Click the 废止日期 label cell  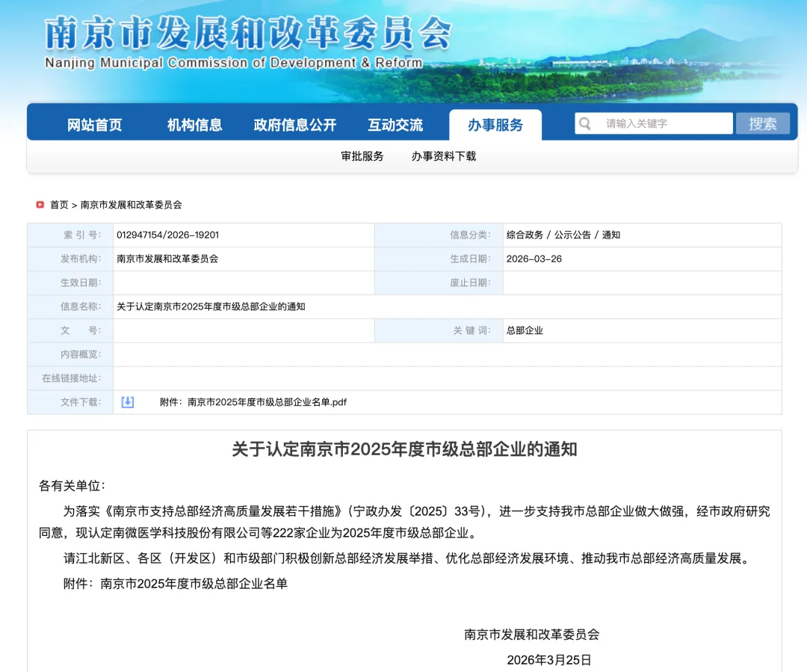439,283
